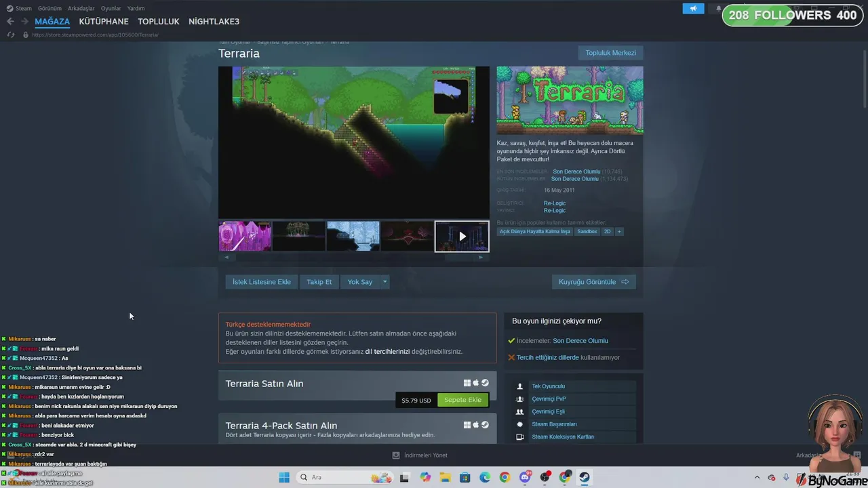Click the Takip Et button
Viewport: 868px width, 488px height.
pyautogui.click(x=319, y=282)
